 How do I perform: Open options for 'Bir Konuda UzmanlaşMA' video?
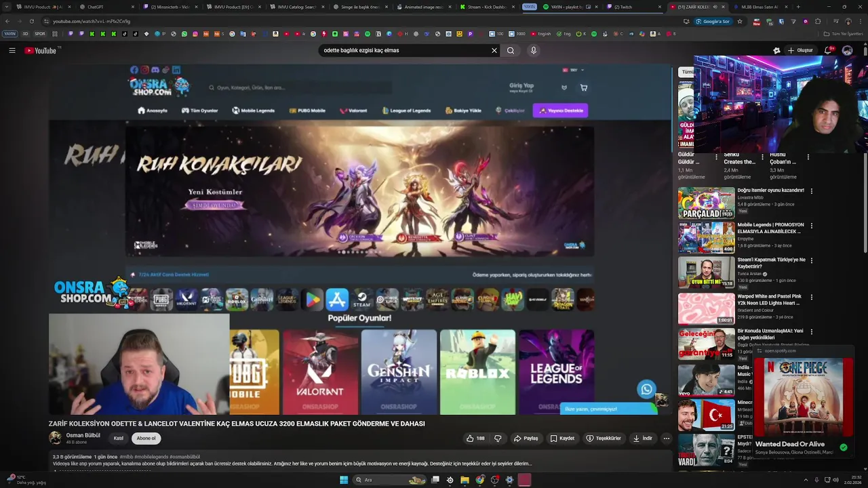point(811,331)
